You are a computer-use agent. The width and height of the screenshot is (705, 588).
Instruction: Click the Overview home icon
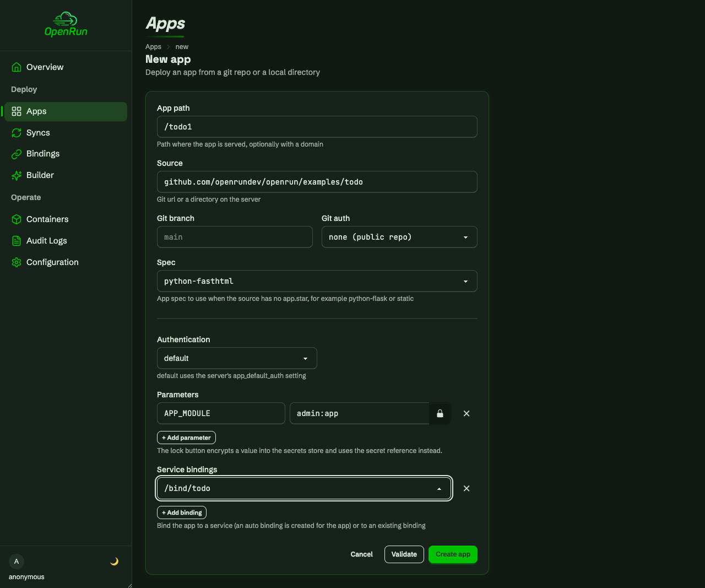coord(17,67)
